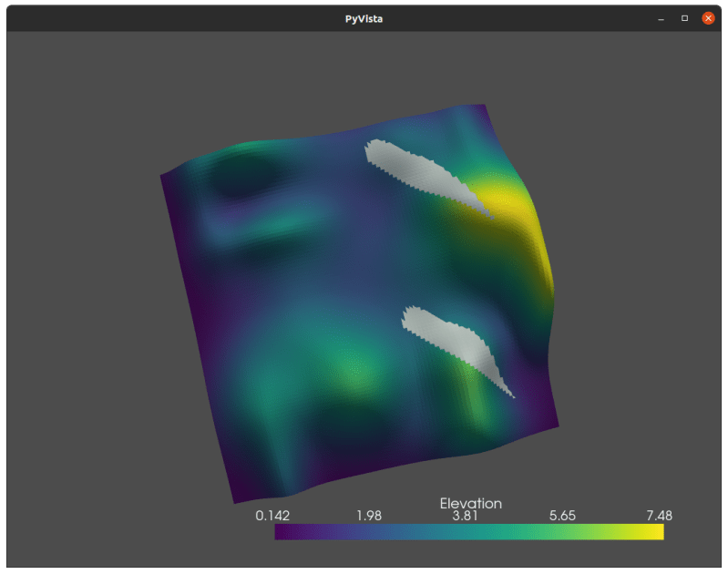Click the 0.142 scalar bar label
This screenshot has width=728, height=574.
(x=272, y=516)
